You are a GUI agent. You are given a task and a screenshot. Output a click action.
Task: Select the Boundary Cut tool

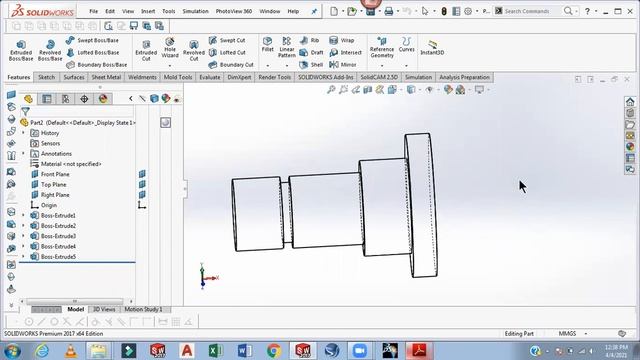coord(231,64)
